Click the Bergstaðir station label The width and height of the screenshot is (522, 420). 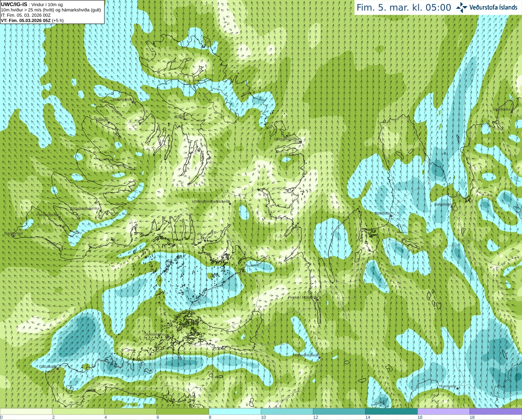[x=443, y=204]
